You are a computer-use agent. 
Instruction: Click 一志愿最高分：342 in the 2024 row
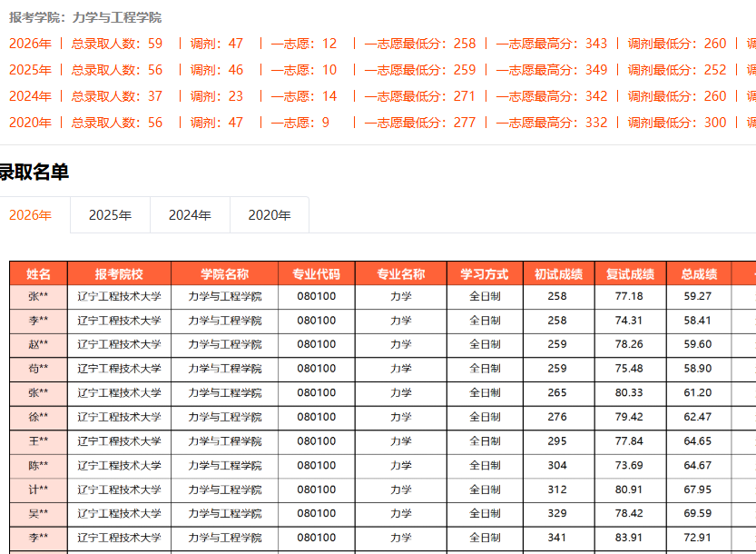coord(552,96)
